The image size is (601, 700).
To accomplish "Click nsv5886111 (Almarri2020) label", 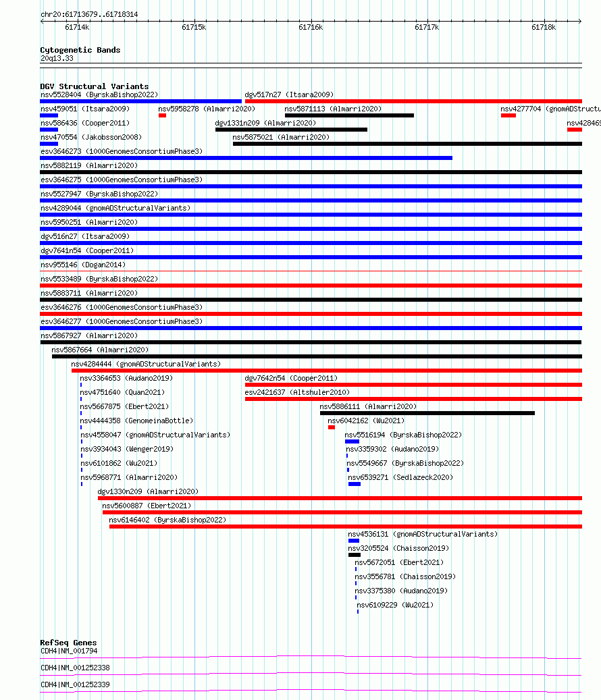I will (x=368, y=406).
